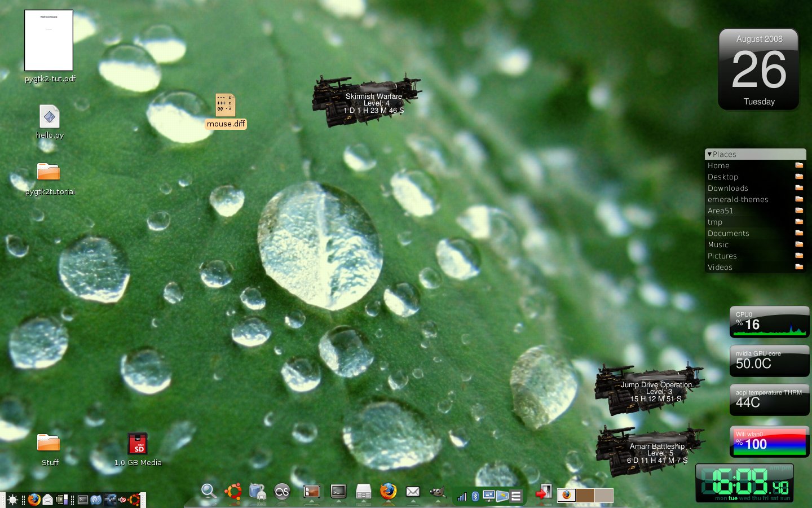Select the mouse.diff file icon

click(226, 106)
